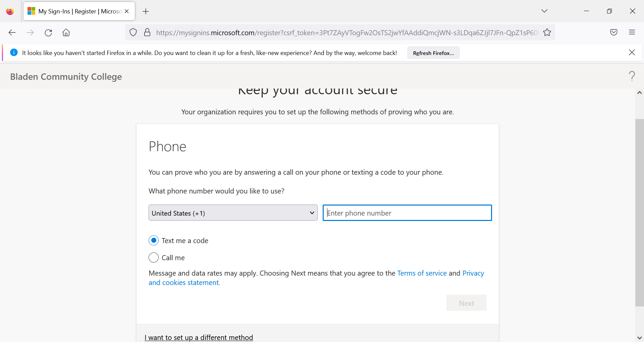The width and height of the screenshot is (644, 342).
Task: Click the browser back arrow
Action: [12, 33]
